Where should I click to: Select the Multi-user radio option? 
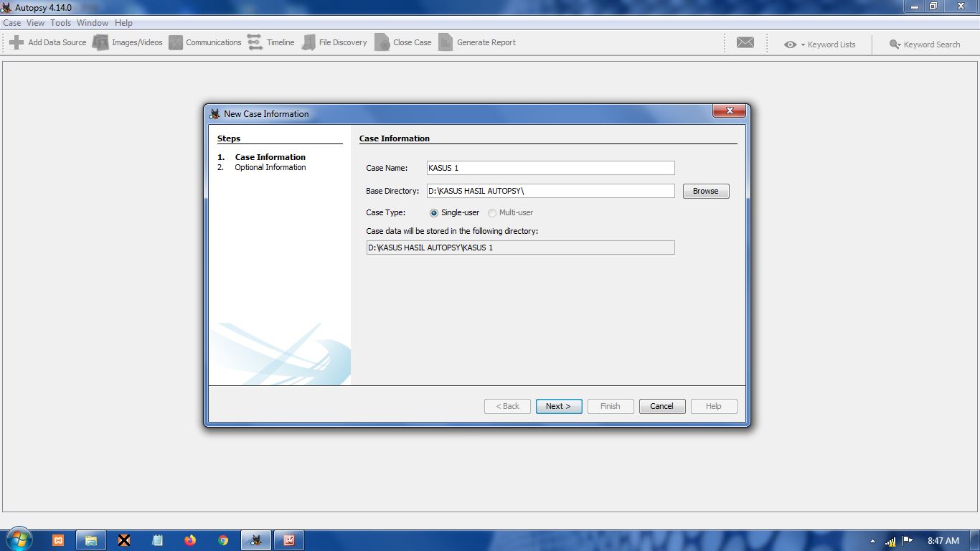(492, 213)
